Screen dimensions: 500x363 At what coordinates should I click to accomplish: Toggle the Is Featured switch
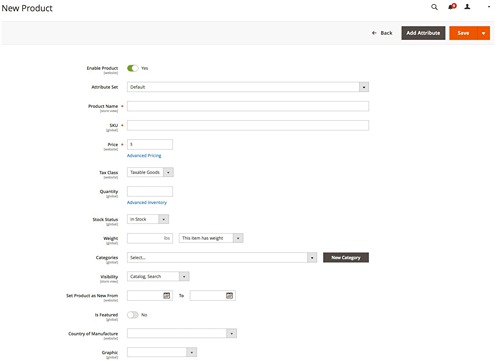point(133,315)
